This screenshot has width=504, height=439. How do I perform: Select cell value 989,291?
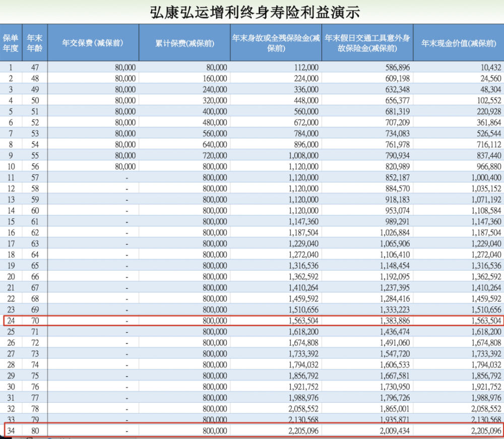pyautogui.click(x=398, y=221)
